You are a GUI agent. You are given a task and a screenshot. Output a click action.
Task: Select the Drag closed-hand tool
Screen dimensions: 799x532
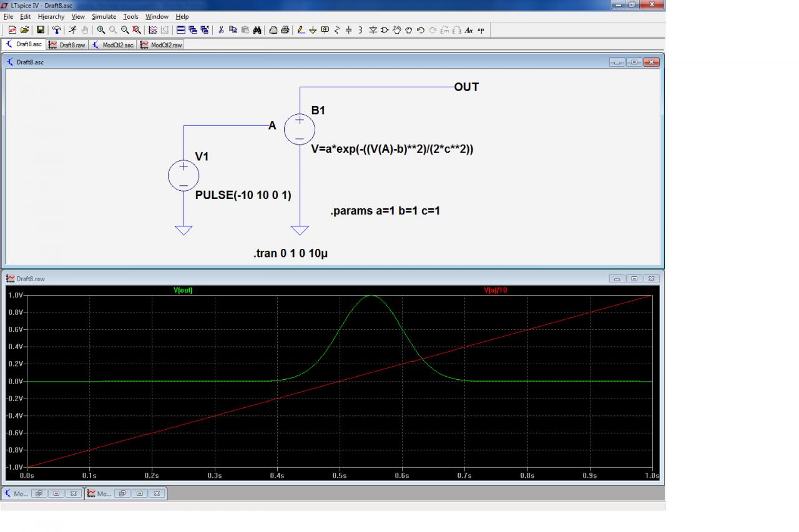[409, 30]
